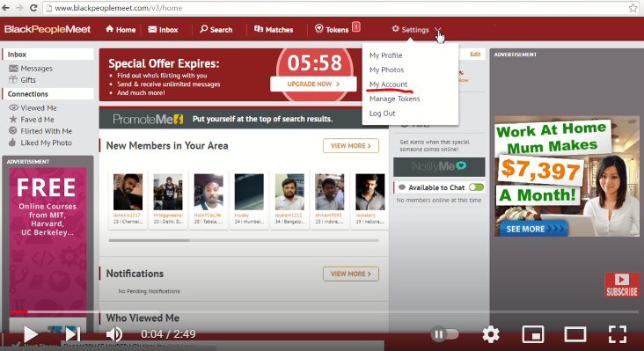Select My Account from Settings menu
Image resolution: width=644 pixels, height=351 pixels.
388,84
